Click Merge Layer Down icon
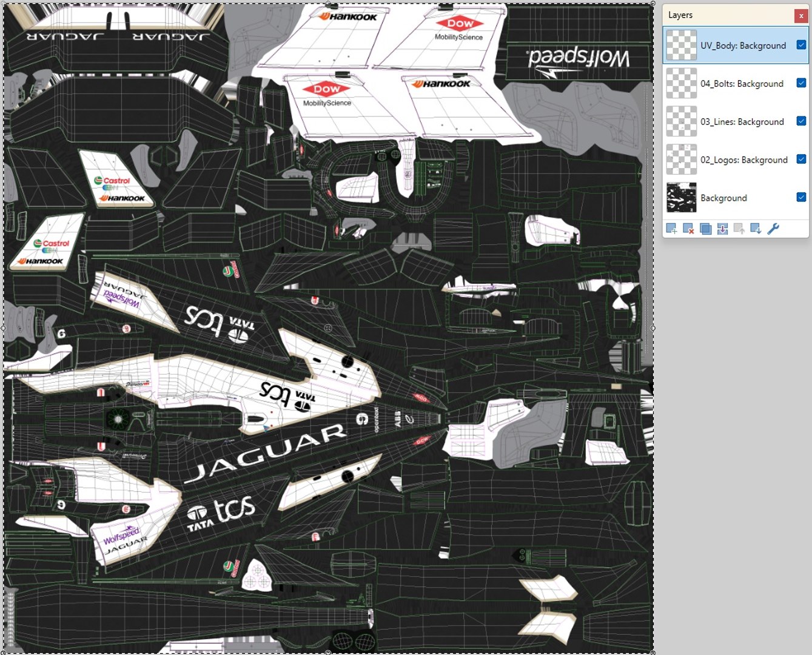The image size is (812, 655). tap(722, 229)
